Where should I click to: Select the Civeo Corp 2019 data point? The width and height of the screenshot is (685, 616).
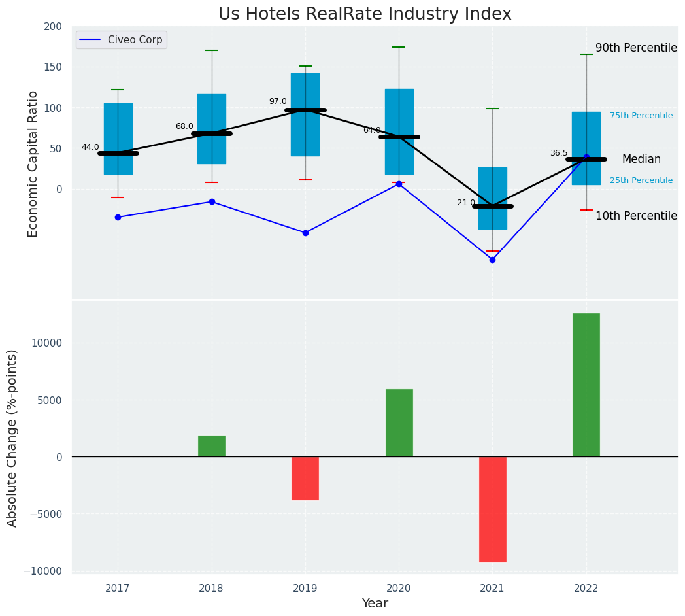305,233
